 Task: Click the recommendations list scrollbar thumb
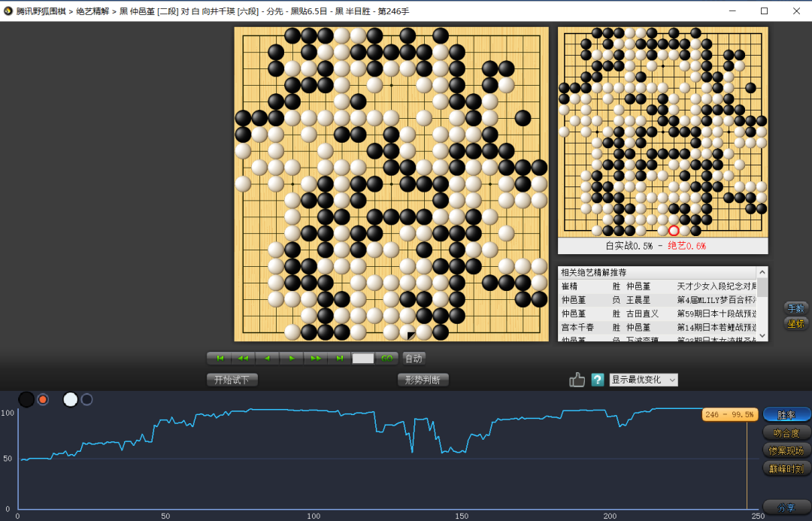point(762,287)
